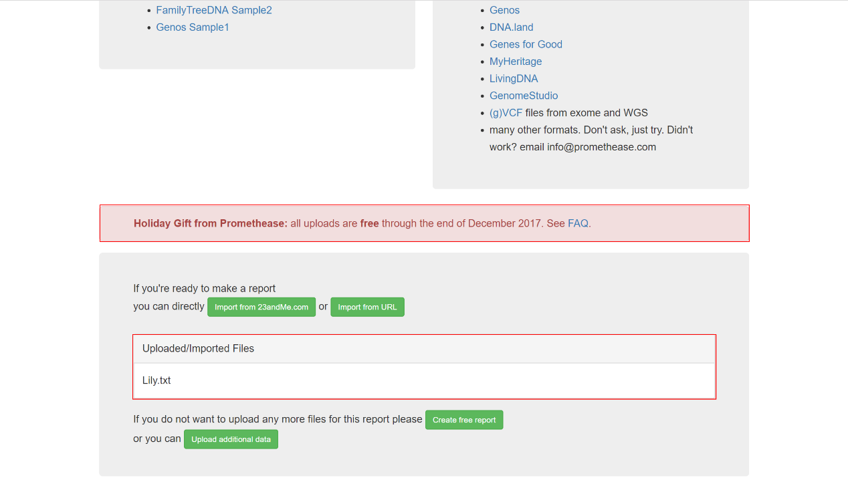Viewport: 848px width, 504px height.
Task: Open the FAQ link in holiday notice
Action: tap(578, 223)
